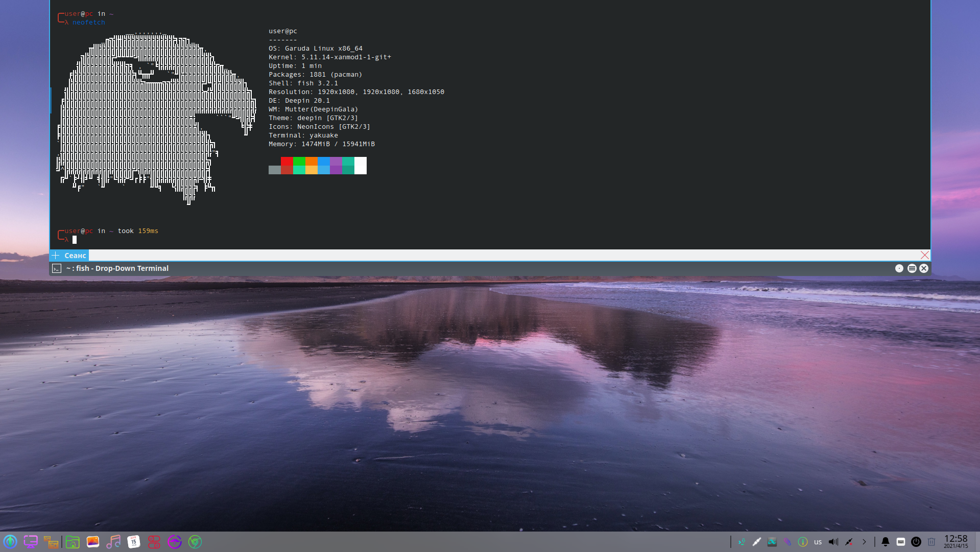This screenshot has height=552, width=980.
Task: Click the green info circle tray icon
Action: (x=803, y=542)
